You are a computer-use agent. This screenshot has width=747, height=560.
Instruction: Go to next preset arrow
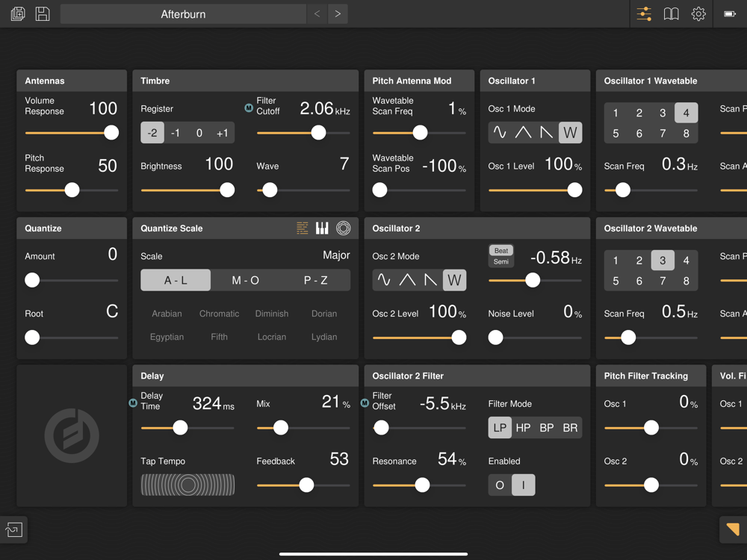(338, 13)
